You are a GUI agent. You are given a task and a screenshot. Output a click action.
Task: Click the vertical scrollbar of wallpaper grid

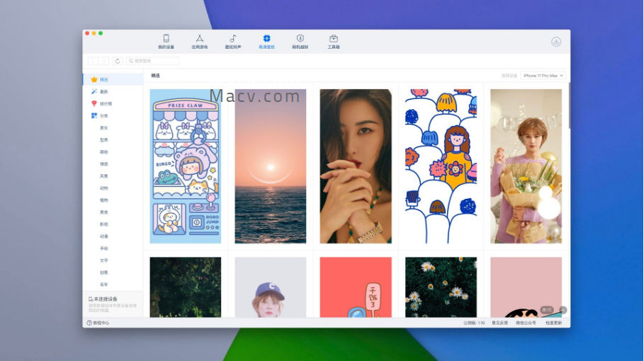coord(569,105)
